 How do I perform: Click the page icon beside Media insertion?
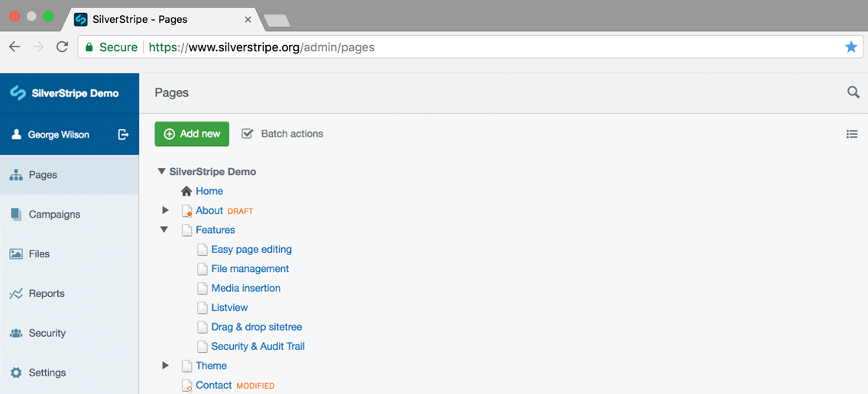pyautogui.click(x=202, y=289)
